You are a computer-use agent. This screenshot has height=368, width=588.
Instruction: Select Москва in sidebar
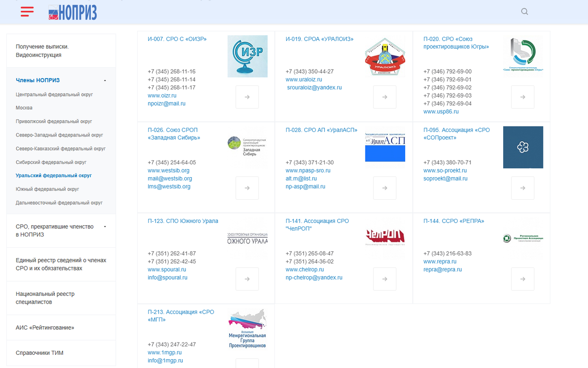[24, 108]
